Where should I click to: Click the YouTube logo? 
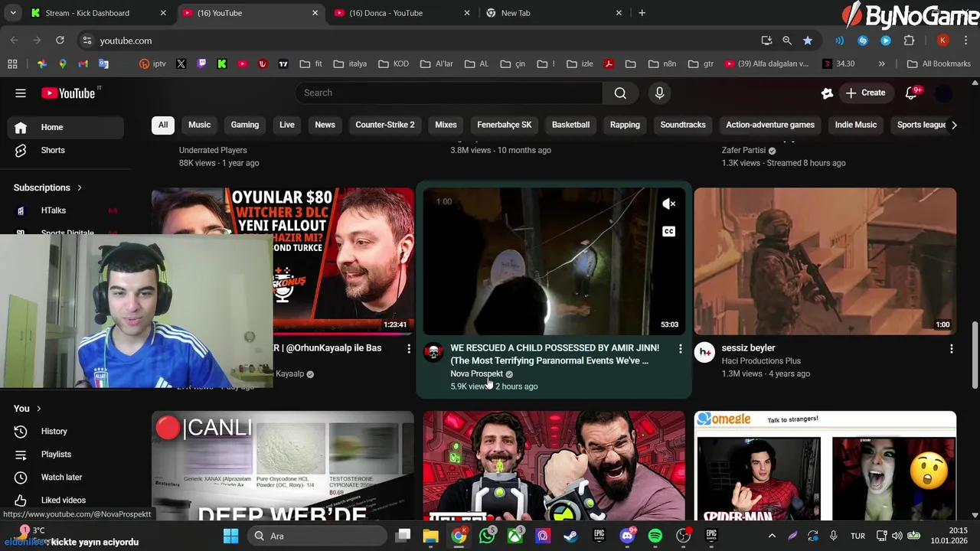click(68, 93)
